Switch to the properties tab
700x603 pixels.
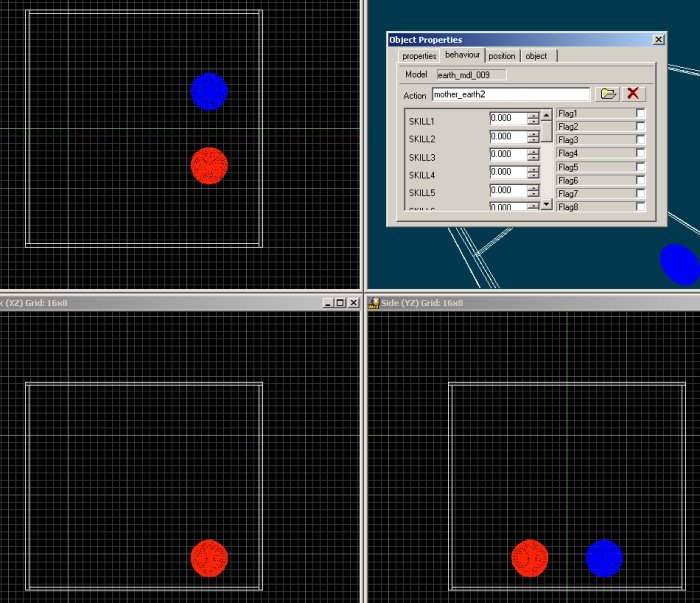[419, 56]
